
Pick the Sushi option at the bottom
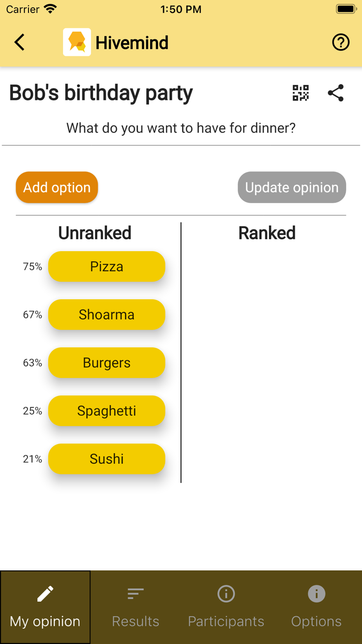[107, 459]
